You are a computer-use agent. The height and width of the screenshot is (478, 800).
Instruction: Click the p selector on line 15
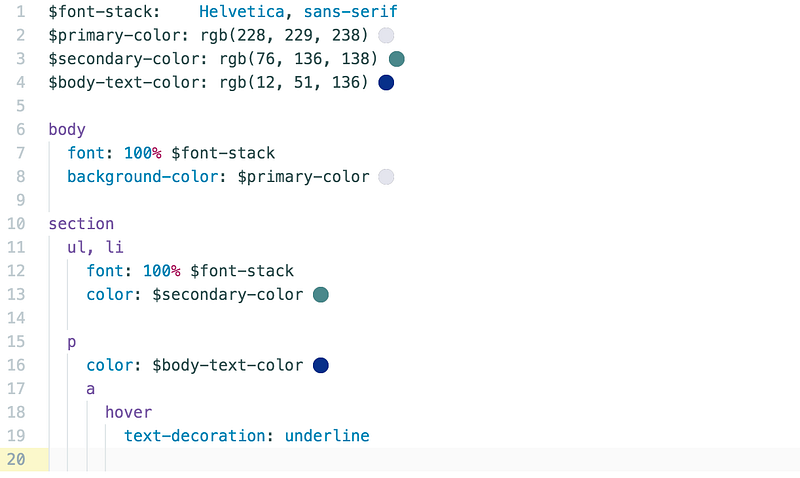click(71, 342)
